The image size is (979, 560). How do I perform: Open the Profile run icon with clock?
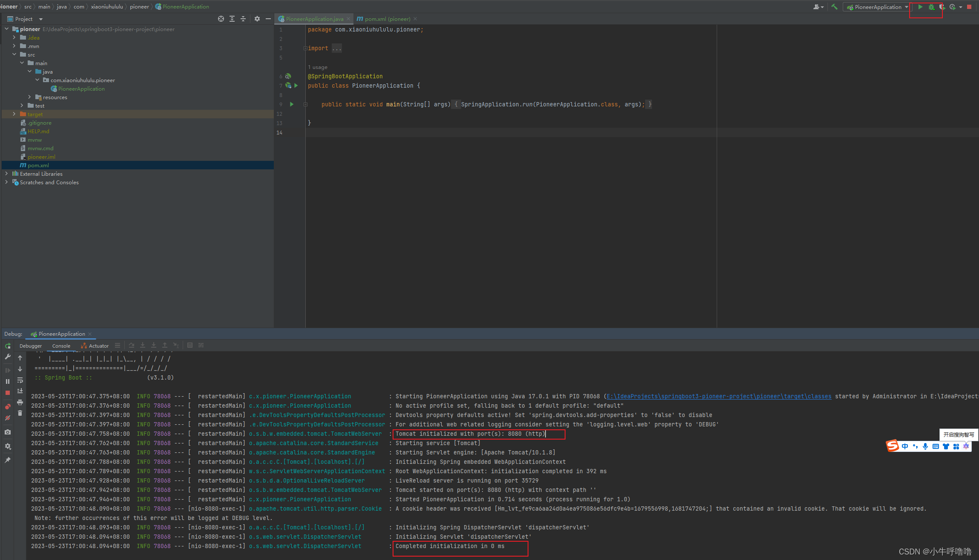point(953,7)
